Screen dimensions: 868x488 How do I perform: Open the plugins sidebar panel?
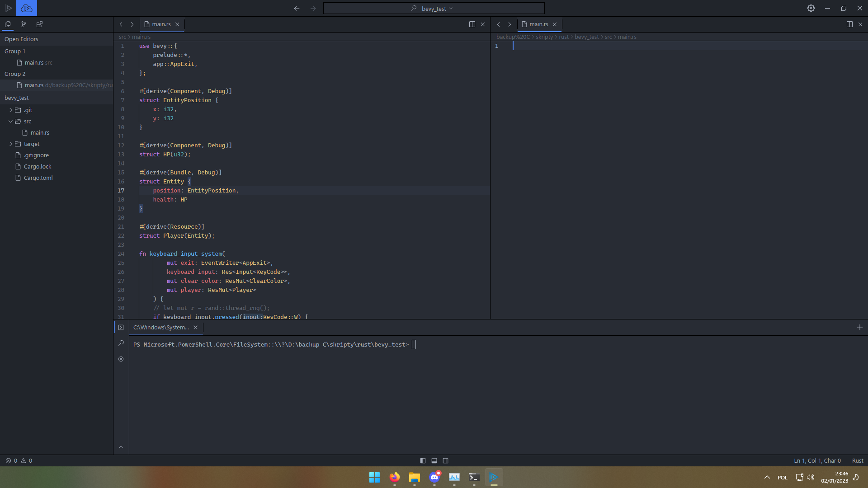[39, 24]
